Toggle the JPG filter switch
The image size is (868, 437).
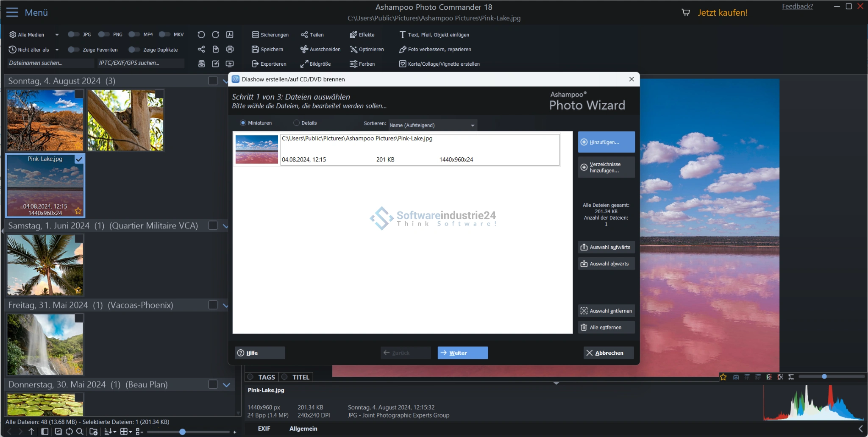tap(73, 34)
